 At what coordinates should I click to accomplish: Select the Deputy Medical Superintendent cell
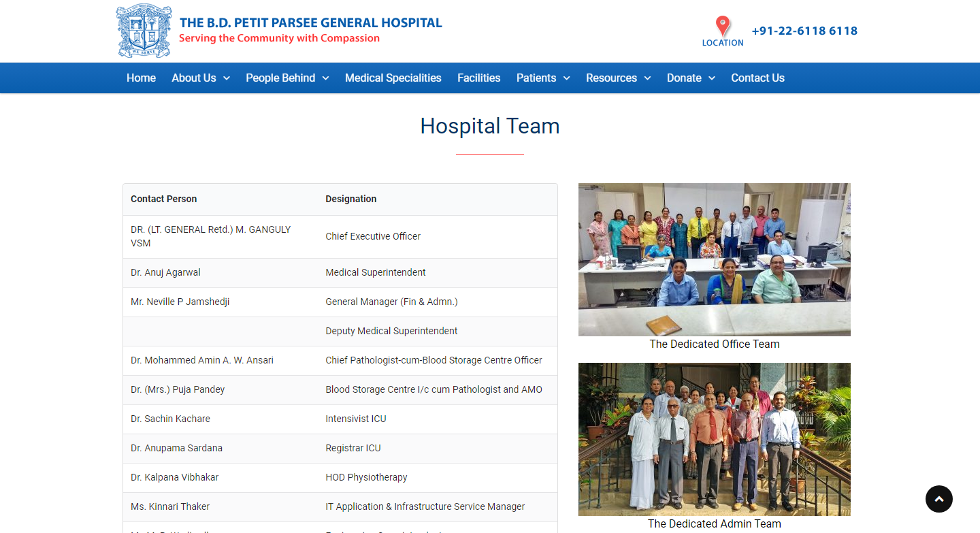tap(438, 331)
